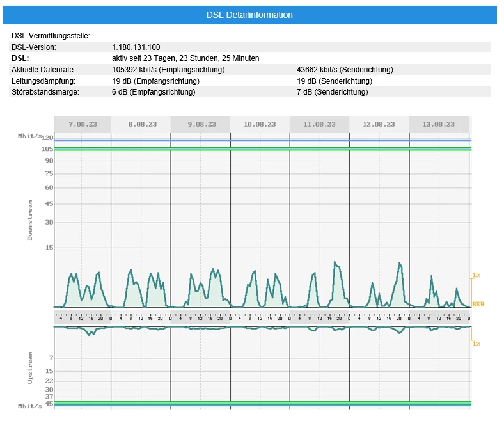
Task: Select the 11.08.23 date column header
Action: tap(320, 125)
